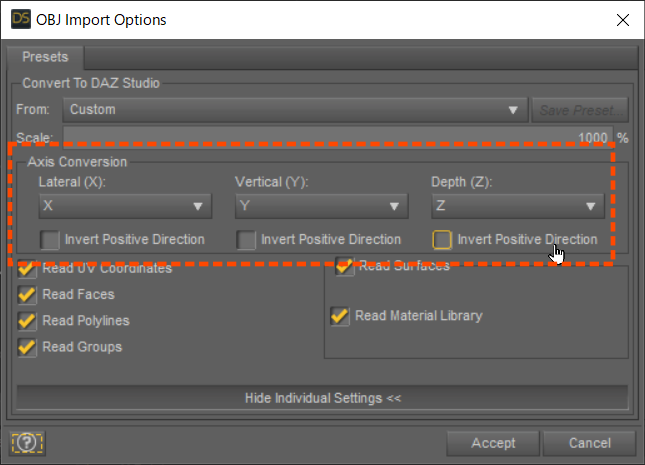
Task: Click the Save Preset button
Action: coord(580,110)
